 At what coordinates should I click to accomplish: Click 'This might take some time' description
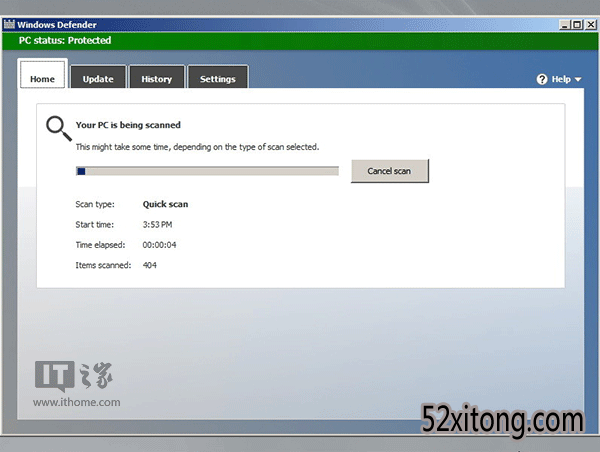pos(197,147)
